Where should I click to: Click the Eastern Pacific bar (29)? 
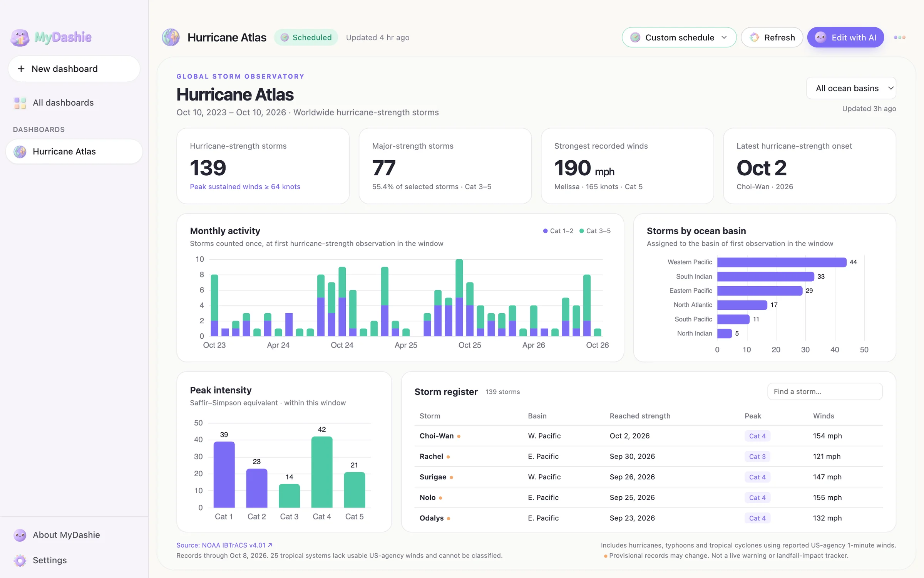(x=760, y=291)
